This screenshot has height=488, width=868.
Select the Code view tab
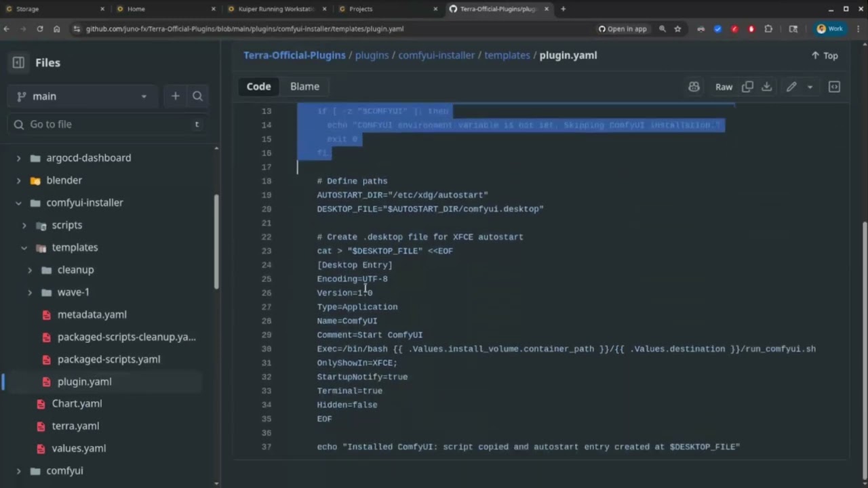coord(258,87)
